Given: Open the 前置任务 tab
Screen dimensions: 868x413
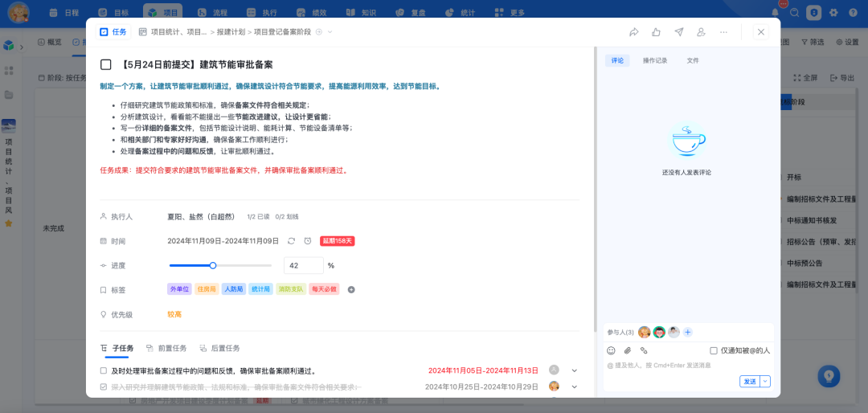Looking at the screenshot, I should 166,348.
